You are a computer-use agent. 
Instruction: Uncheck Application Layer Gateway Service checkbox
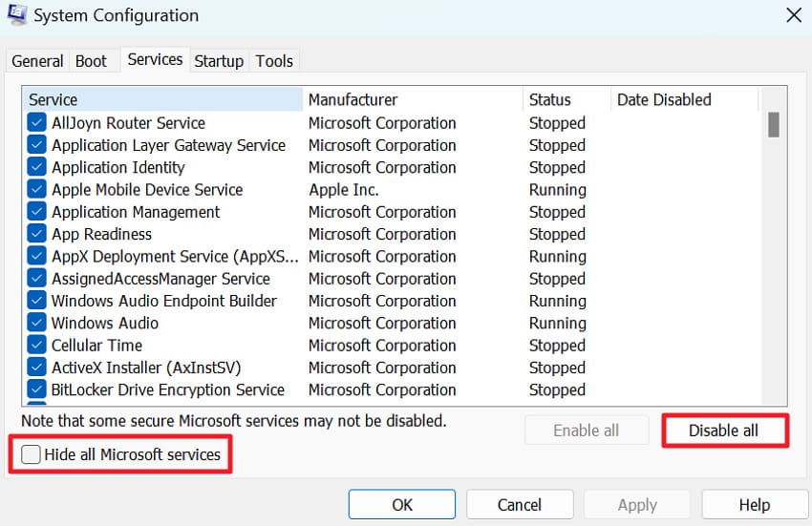[36, 145]
